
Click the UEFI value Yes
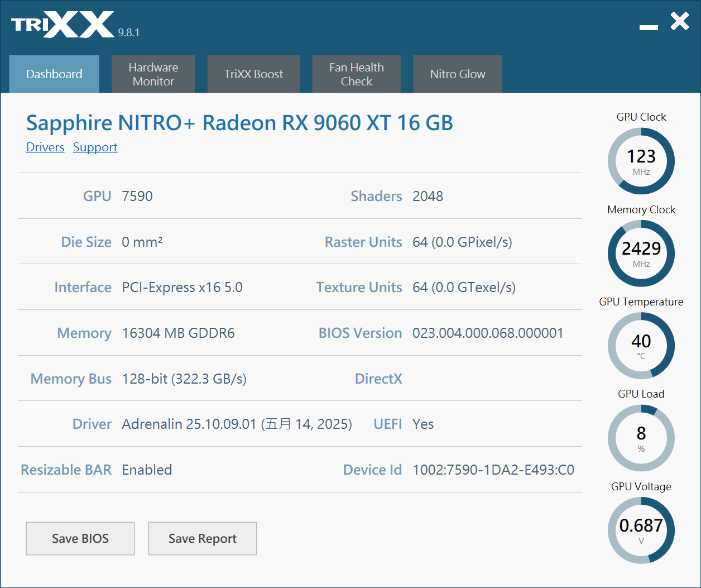(423, 424)
